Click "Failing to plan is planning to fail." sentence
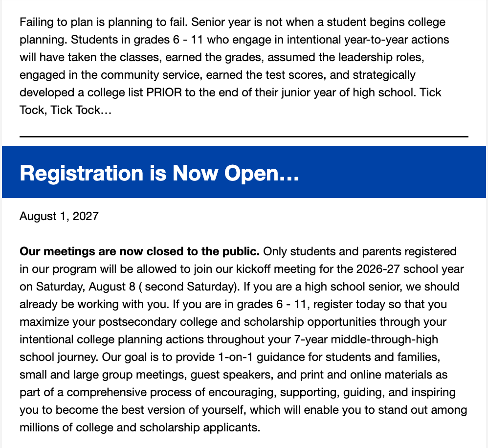This screenshot has width=488, height=448. tap(104, 22)
